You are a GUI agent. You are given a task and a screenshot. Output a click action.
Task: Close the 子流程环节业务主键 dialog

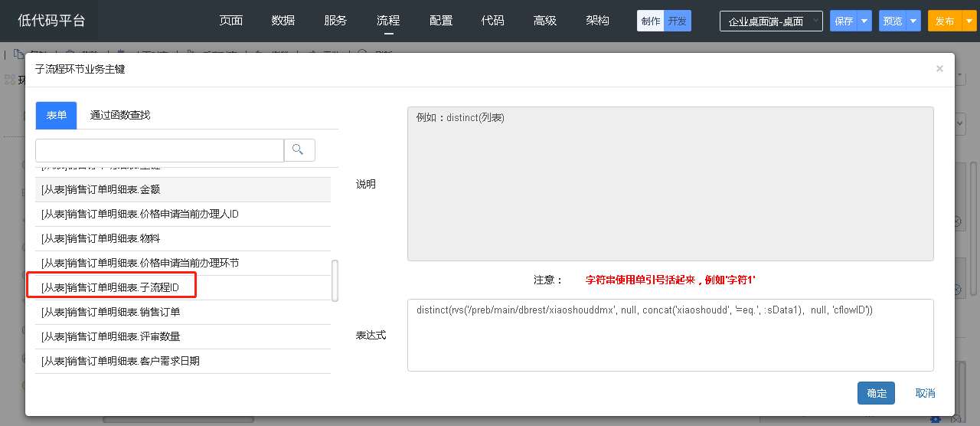pyautogui.click(x=939, y=69)
